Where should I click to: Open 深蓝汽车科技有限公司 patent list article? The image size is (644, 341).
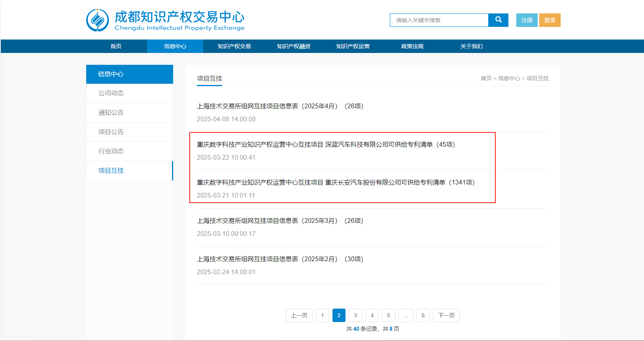(x=326, y=145)
